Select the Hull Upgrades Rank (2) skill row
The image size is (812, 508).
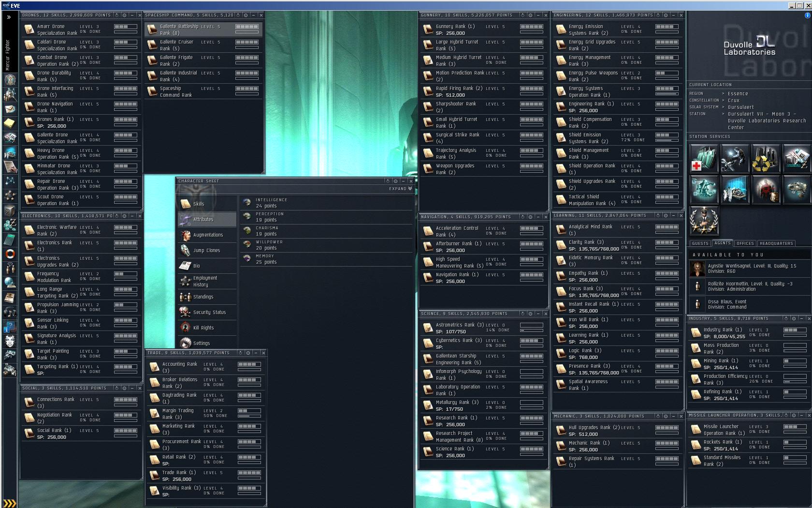coord(618,431)
